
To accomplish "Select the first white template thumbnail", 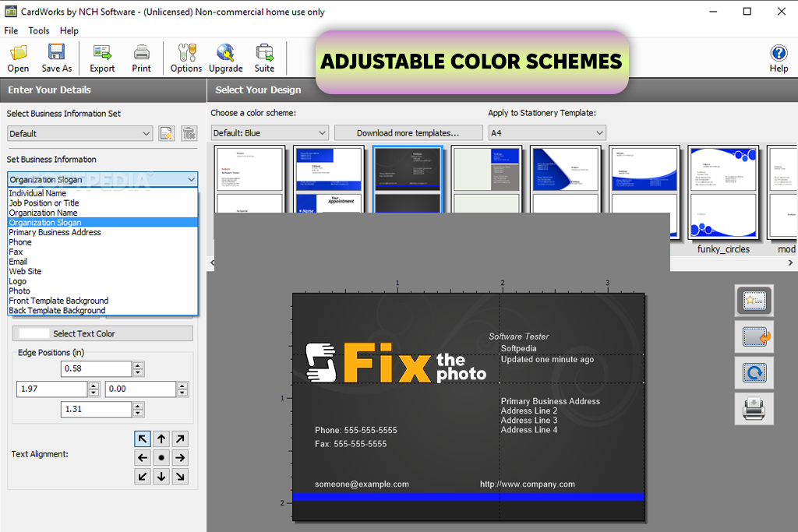I will [249, 179].
